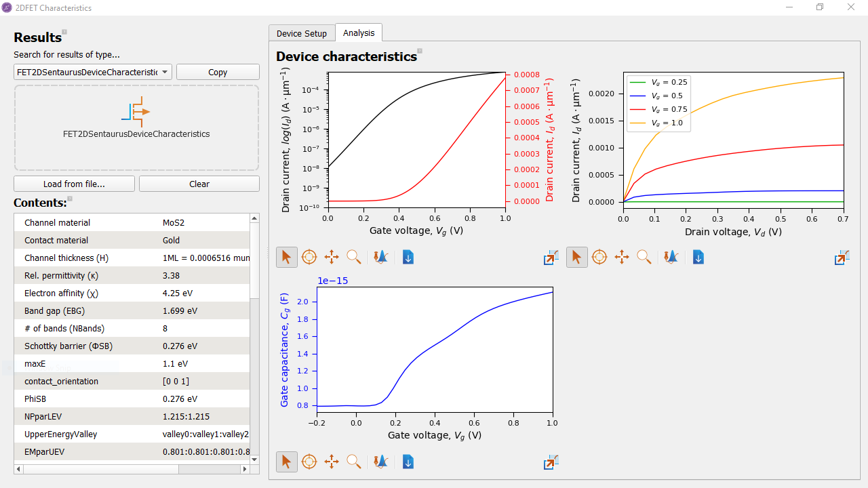Select the Analysis tab
Screen dimensions: 868x488
[359, 33]
